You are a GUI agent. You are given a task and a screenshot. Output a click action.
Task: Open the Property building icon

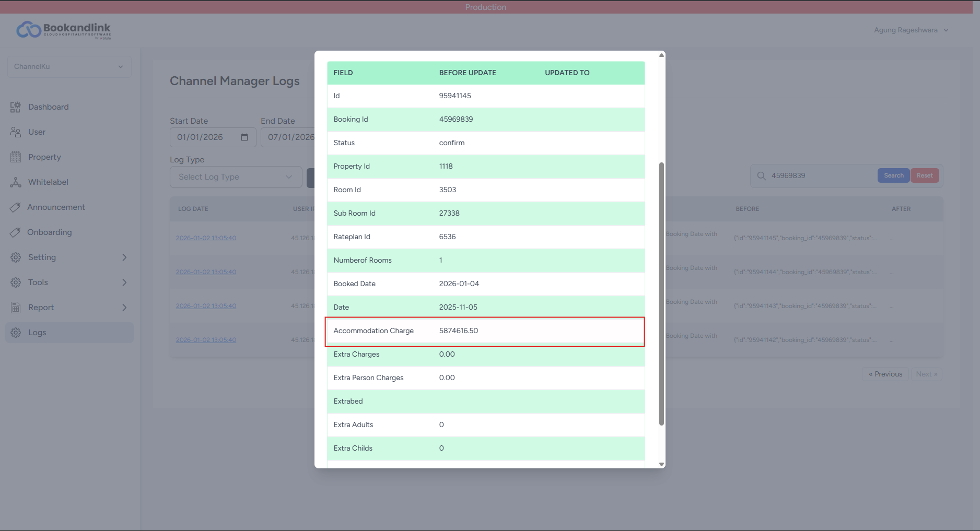point(16,157)
